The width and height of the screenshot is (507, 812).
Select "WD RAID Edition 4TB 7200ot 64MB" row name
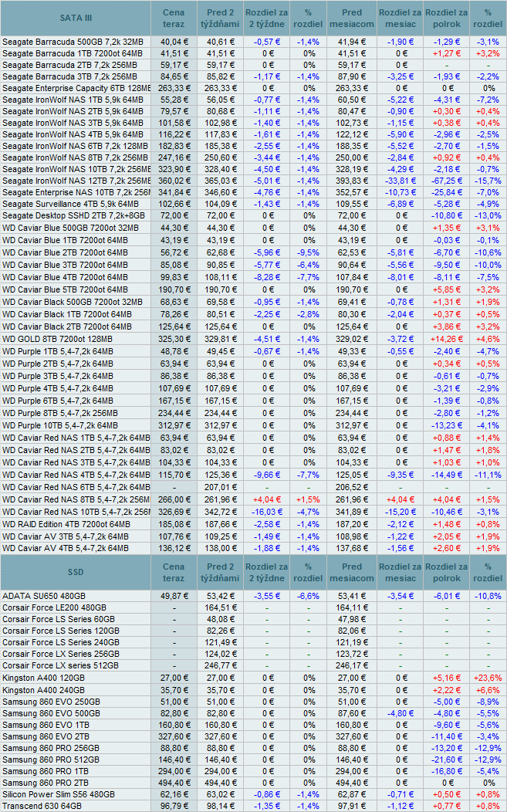[66, 525]
